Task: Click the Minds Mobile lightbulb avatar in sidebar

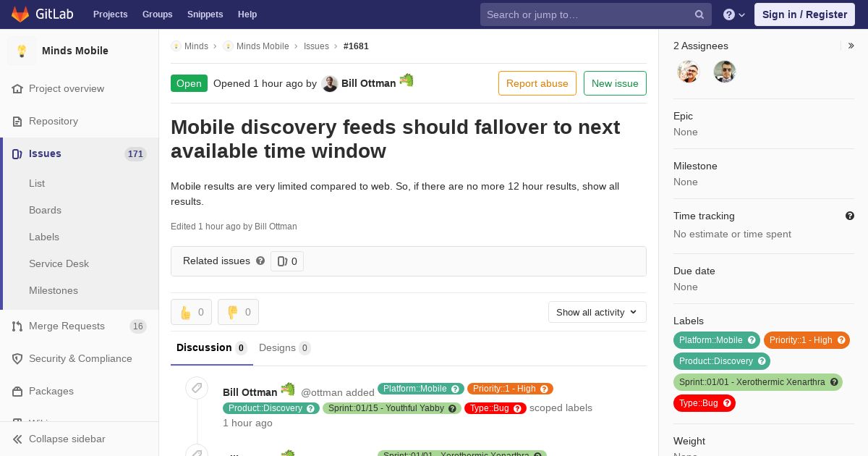Action: 22,51
